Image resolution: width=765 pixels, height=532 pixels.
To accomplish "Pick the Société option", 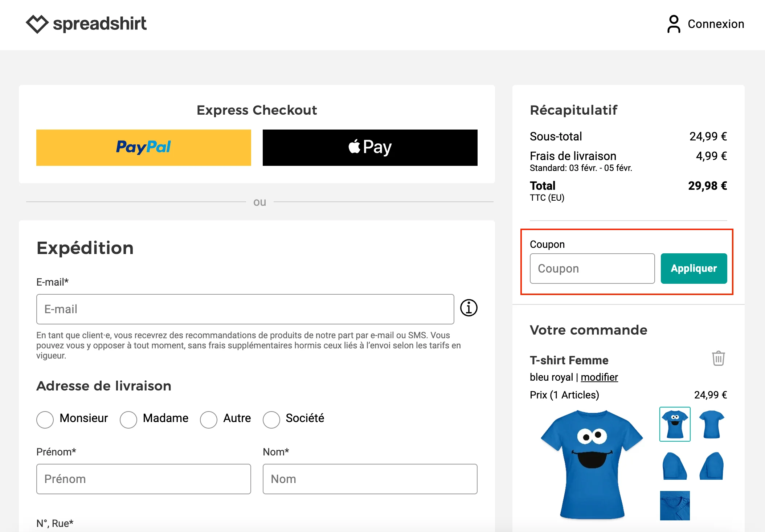I will (271, 420).
